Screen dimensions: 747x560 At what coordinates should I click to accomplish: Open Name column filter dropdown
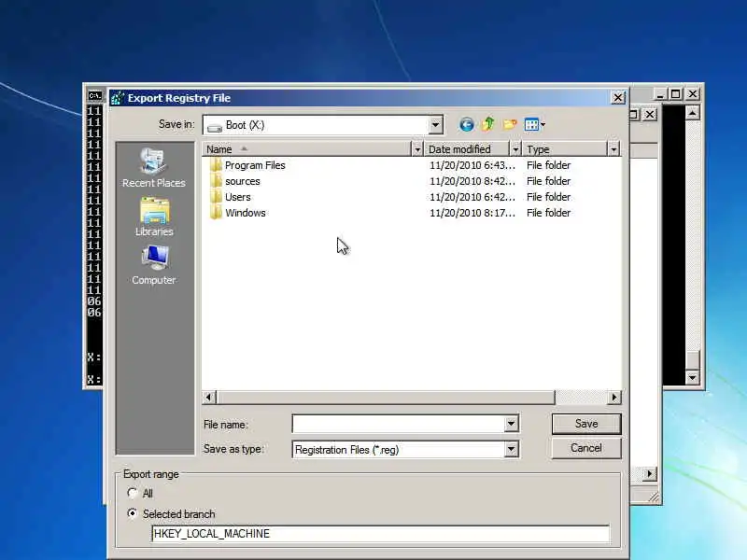417,149
